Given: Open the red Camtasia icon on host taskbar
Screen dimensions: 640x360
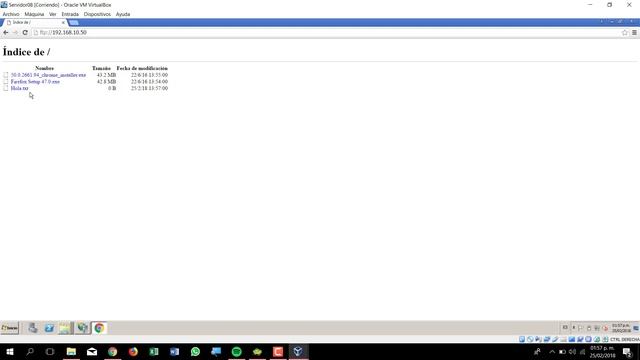Looking at the screenshot, I should [278, 352].
